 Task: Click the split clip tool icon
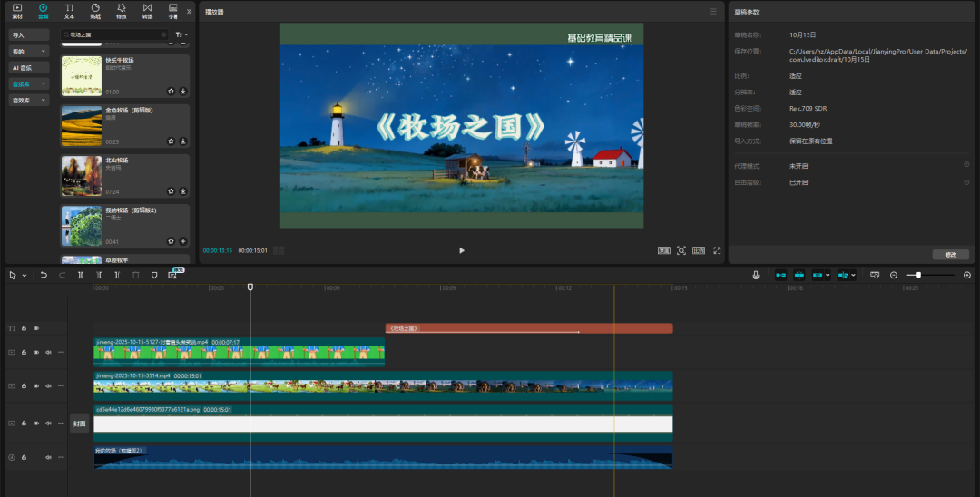pyautogui.click(x=81, y=275)
